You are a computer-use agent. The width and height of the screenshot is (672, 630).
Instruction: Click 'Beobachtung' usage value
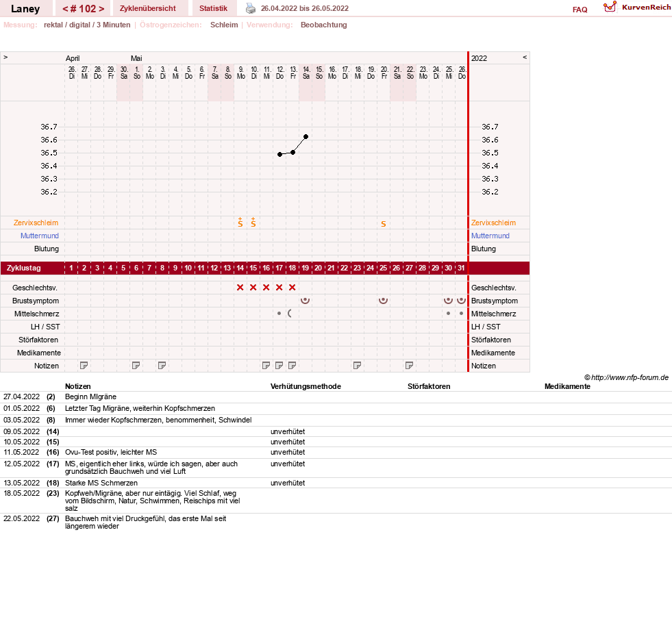(x=323, y=25)
